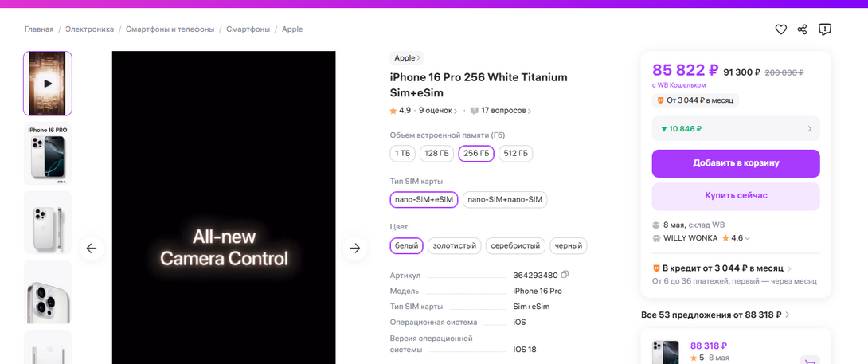Click the share icon
This screenshot has height=364, width=868.
point(803,29)
